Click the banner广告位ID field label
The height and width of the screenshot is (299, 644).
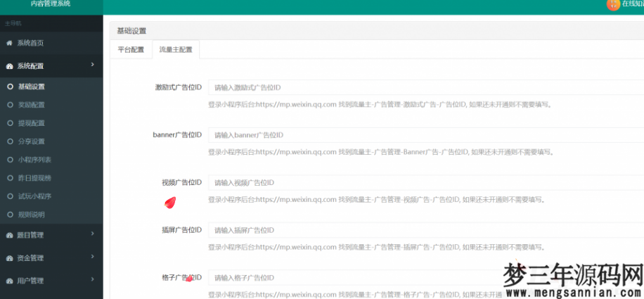click(177, 135)
